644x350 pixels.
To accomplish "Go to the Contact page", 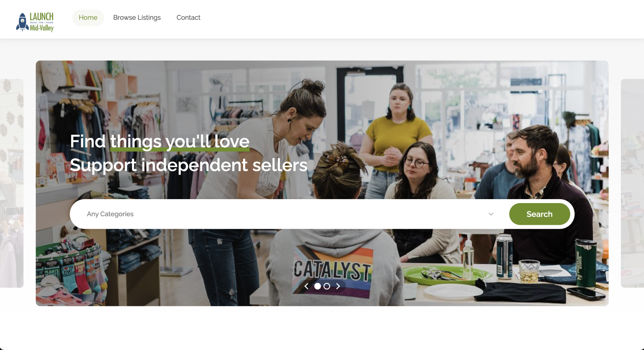I will point(188,18).
